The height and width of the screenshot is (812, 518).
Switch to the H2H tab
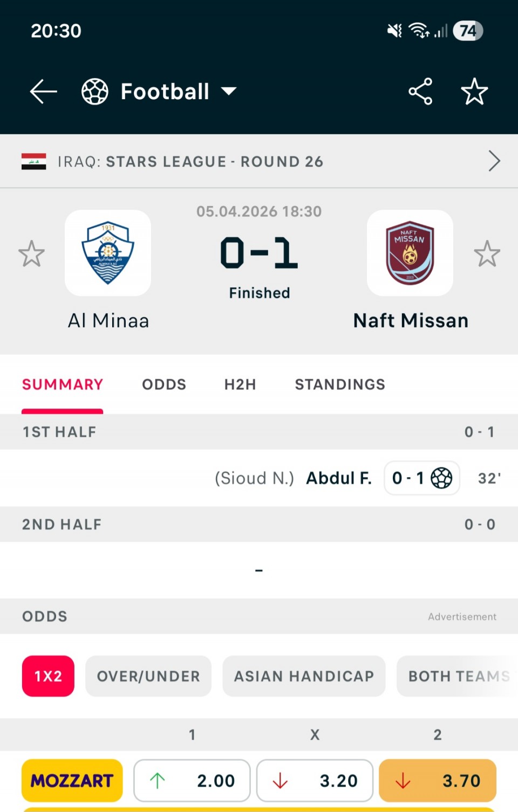click(x=240, y=384)
